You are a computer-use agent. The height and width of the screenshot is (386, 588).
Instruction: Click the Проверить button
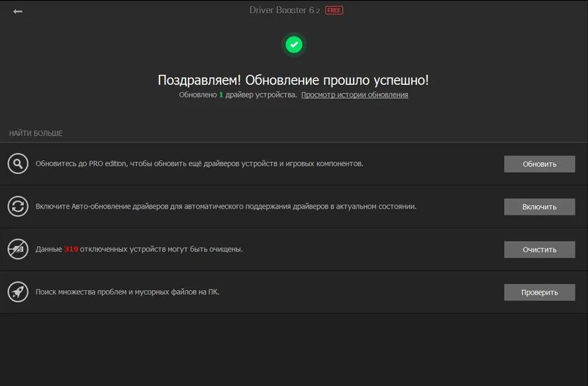(x=539, y=292)
